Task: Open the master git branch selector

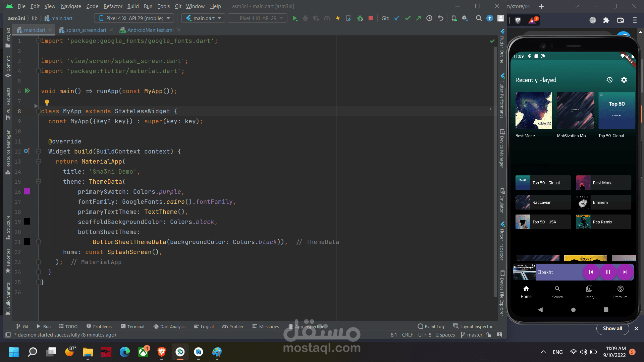Action: coord(472,335)
